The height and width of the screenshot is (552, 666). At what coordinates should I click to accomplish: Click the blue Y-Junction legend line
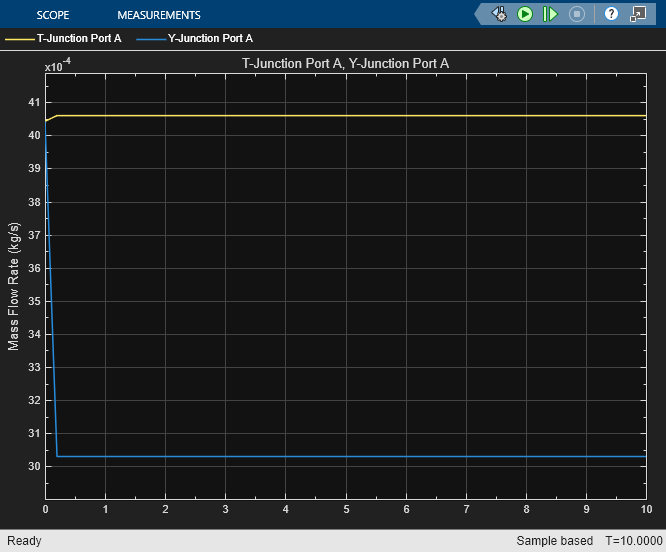[x=150, y=38]
